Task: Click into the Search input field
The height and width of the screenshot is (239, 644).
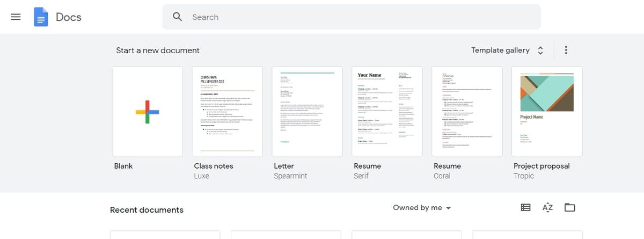Action: pos(352,17)
